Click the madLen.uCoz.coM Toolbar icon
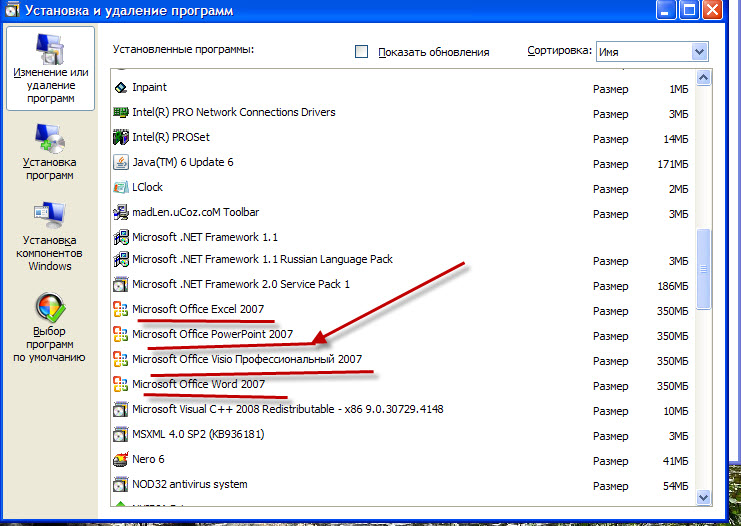Viewport: 741px width, 526px height. pyautogui.click(x=121, y=212)
